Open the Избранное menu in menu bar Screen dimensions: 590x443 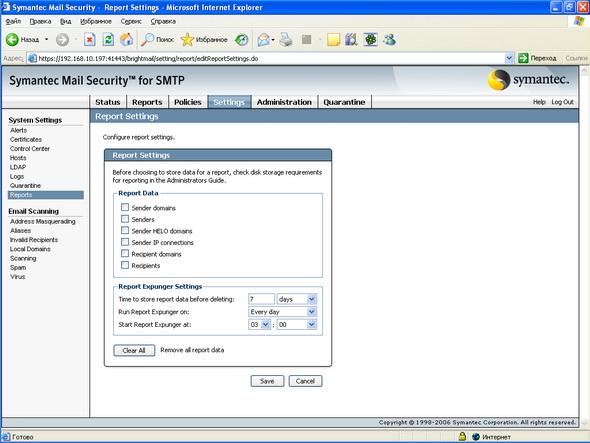(96, 21)
